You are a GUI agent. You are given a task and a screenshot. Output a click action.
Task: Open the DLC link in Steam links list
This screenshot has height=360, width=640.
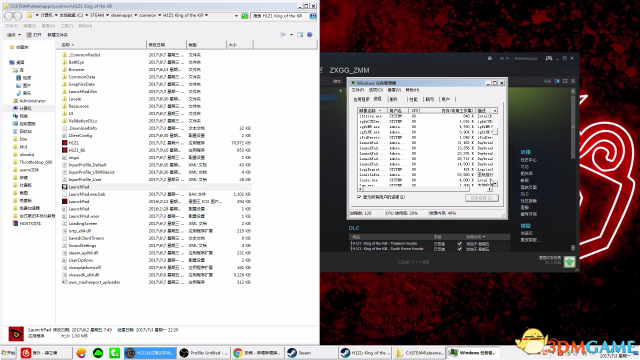tap(525, 194)
